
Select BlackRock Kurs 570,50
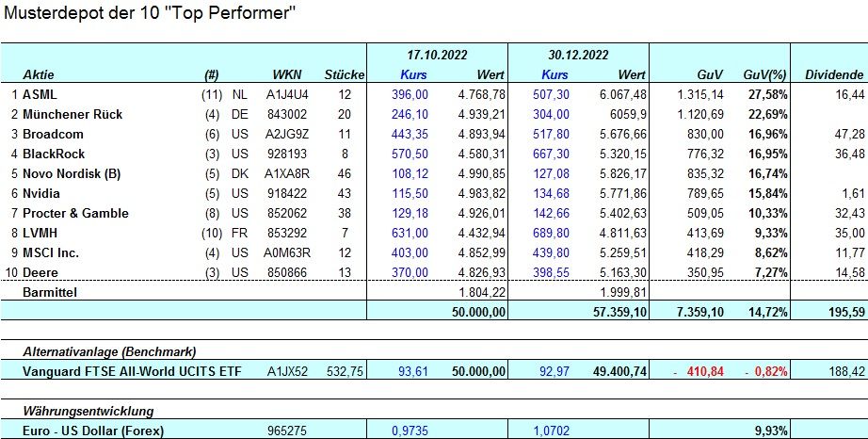(410, 154)
